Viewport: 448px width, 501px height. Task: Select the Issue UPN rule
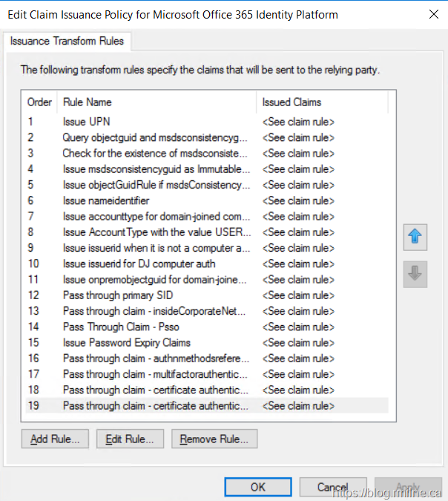coord(87,122)
